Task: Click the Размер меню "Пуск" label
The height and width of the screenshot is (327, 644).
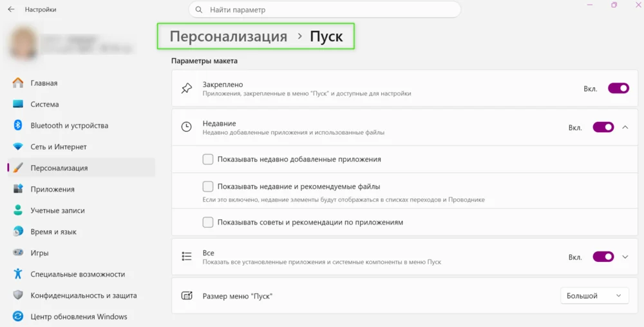Action: click(238, 296)
